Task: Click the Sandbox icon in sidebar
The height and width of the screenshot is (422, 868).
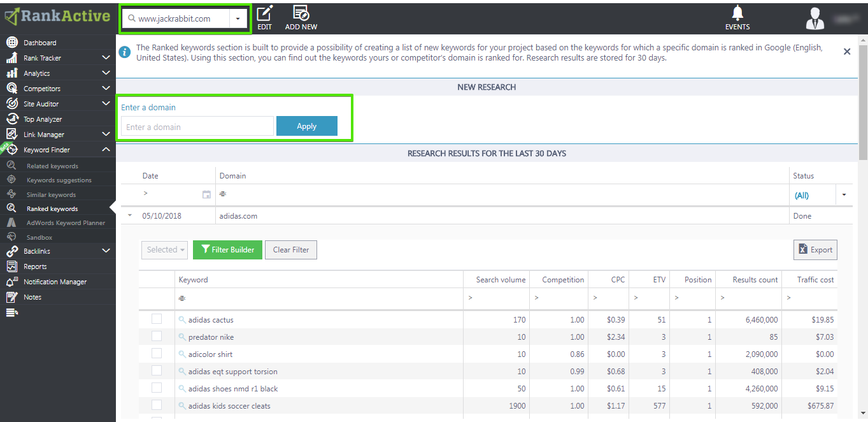Action: pos(11,237)
